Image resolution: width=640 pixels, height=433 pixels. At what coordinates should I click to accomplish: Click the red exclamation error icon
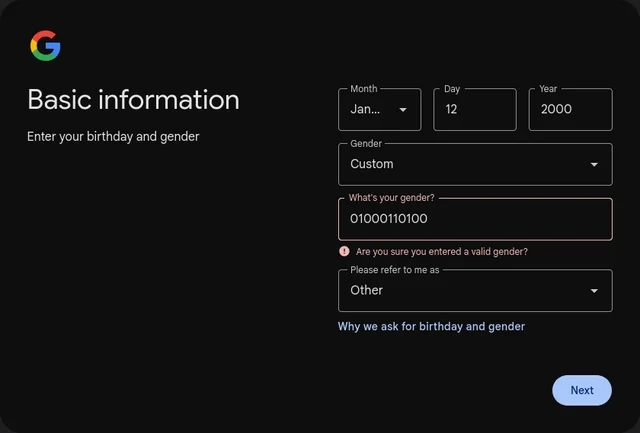click(x=344, y=251)
